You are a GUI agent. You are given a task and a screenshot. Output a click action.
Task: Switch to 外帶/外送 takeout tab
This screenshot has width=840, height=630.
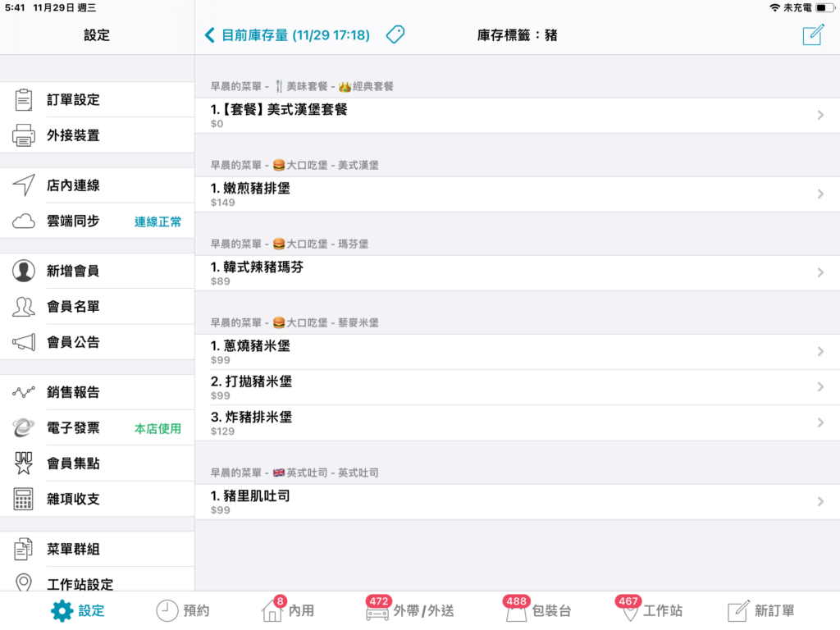410,609
